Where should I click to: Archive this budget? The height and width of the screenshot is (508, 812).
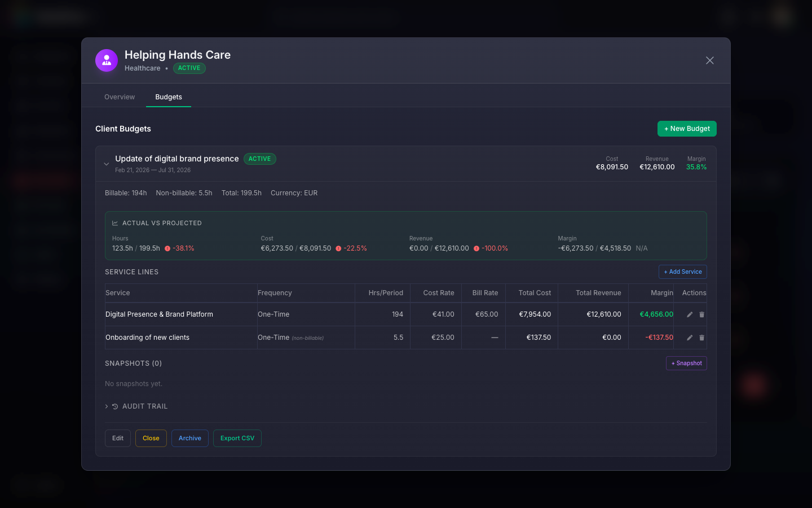(189, 438)
